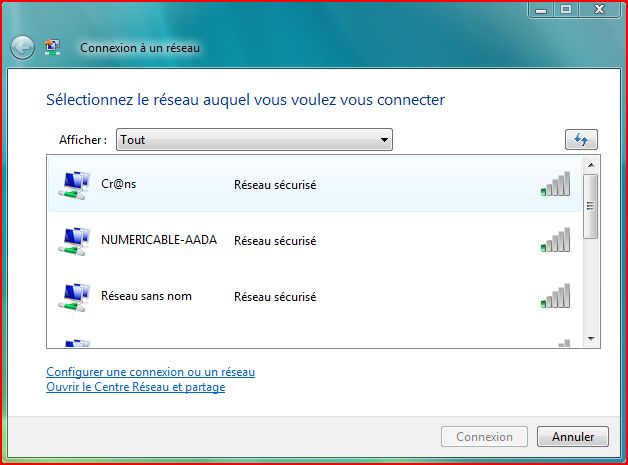Select the Cr@ns network entry
The image size is (628, 465).
coord(315,184)
